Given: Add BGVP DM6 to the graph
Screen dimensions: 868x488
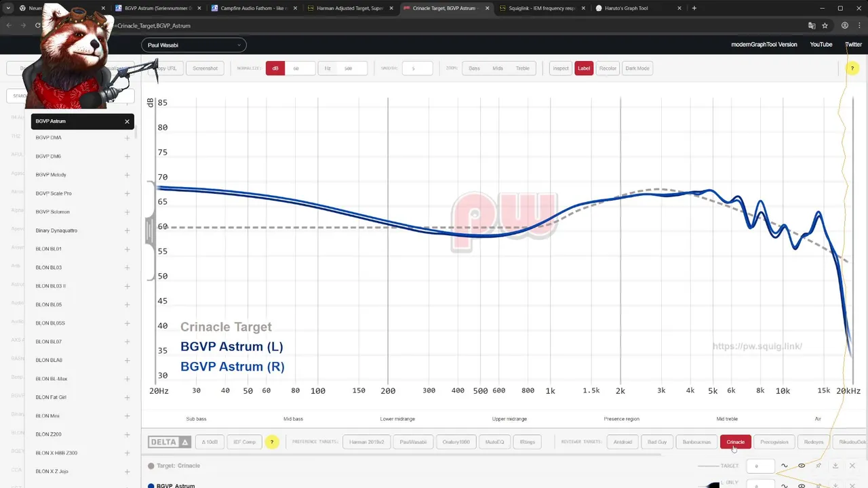Looking at the screenshot, I should pyautogui.click(x=127, y=157).
